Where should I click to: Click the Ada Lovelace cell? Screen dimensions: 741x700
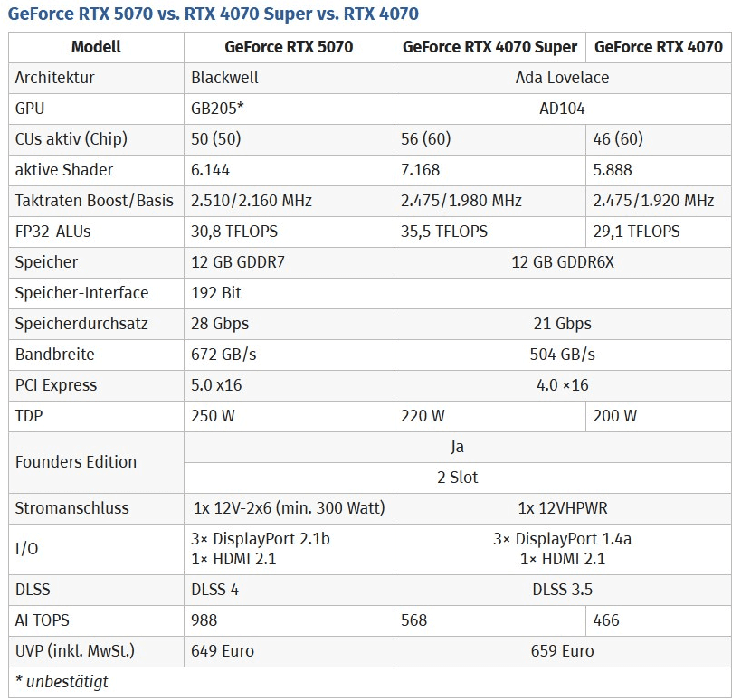click(x=563, y=78)
